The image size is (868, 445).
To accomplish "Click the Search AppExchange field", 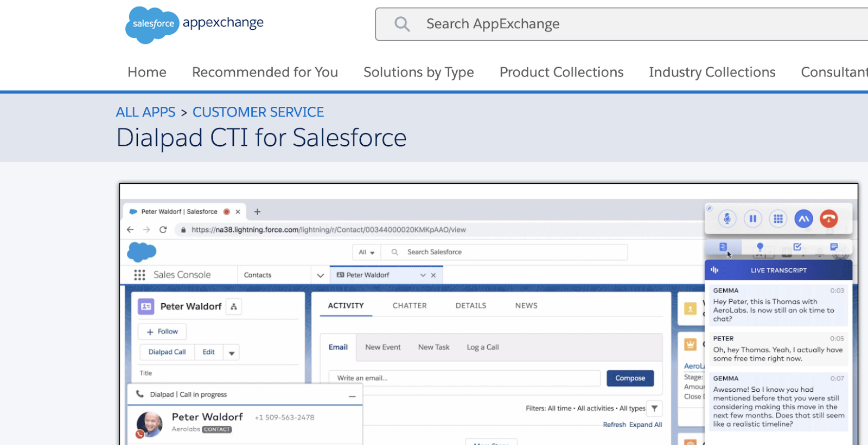I will pyautogui.click(x=621, y=24).
